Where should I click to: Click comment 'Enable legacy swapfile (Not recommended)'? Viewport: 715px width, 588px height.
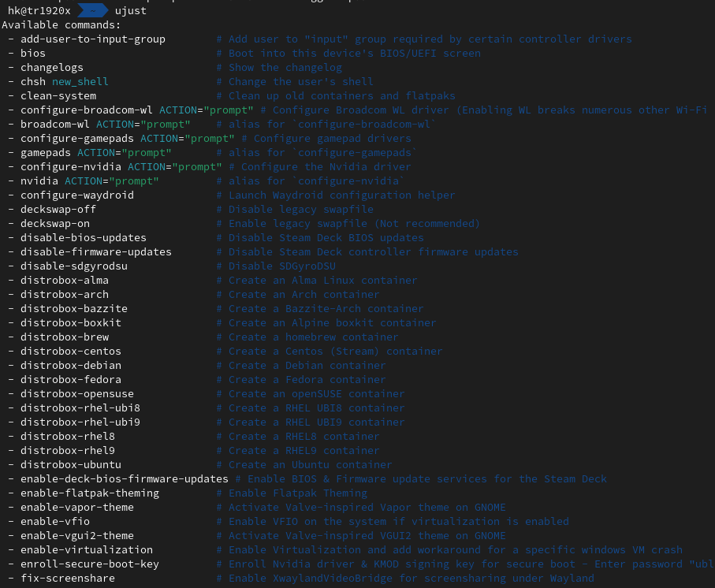click(354, 223)
